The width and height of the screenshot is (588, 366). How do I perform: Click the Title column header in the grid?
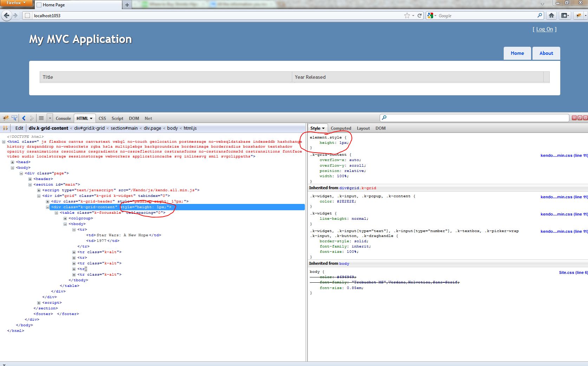click(166, 77)
